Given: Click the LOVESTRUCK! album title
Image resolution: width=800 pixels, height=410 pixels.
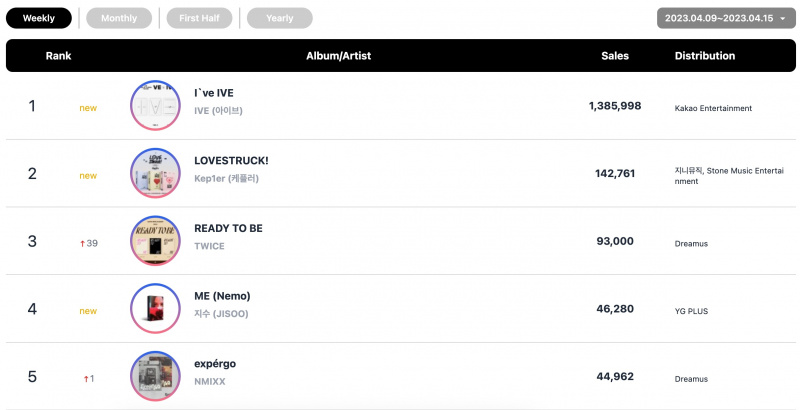Looking at the screenshot, I should (231, 161).
